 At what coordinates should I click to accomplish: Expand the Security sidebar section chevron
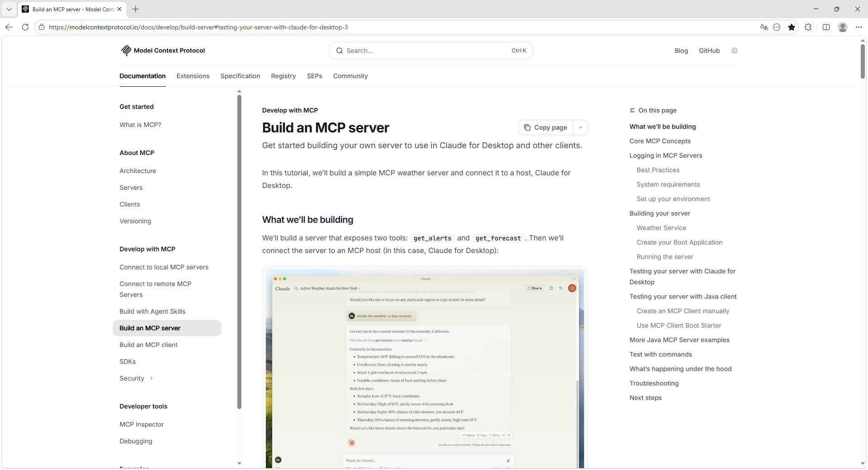(151, 378)
